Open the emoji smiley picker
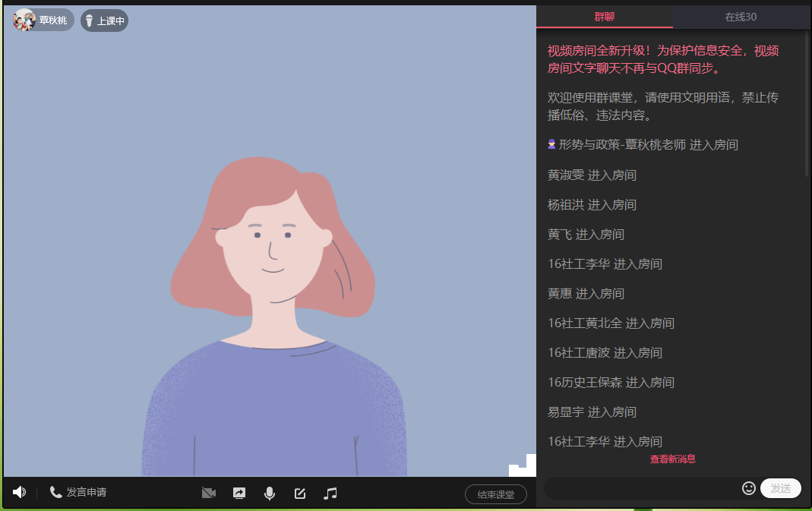This screenshot has height=511, width=812. tap(749, 488)
